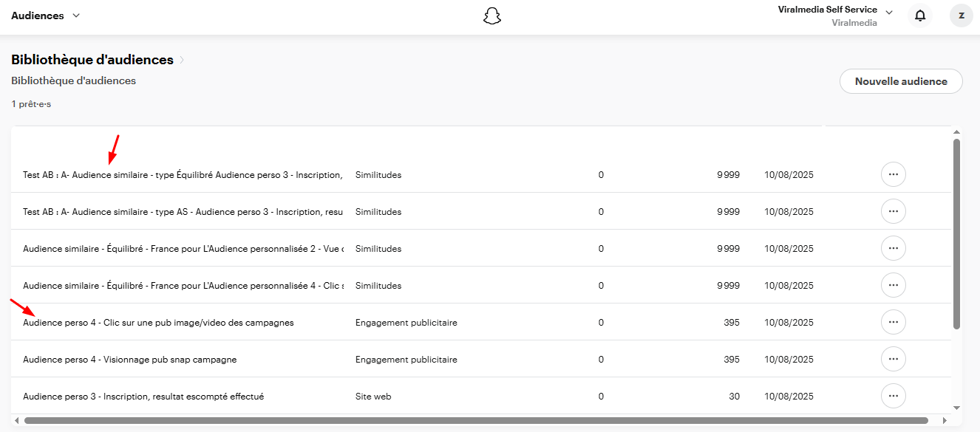980x432 pixels.
Task: Click the vertical scrollbar up arrow
Action: (x=957, y=131)
